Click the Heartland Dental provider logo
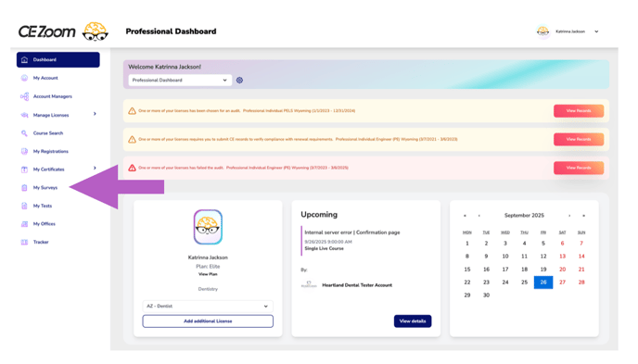Viewport: 638px width, 364px height. pyautogui.click(x=309, y=284)
